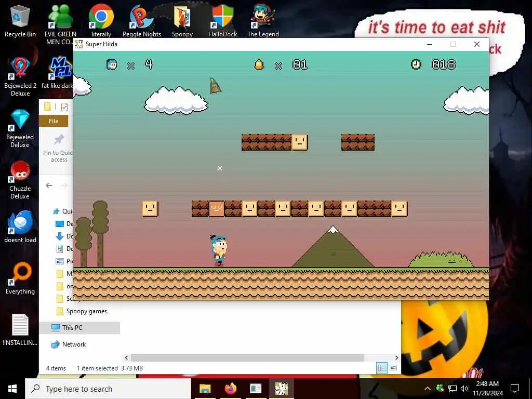Launch the Chuzzle Deluxe shortcut

(20, 180)
